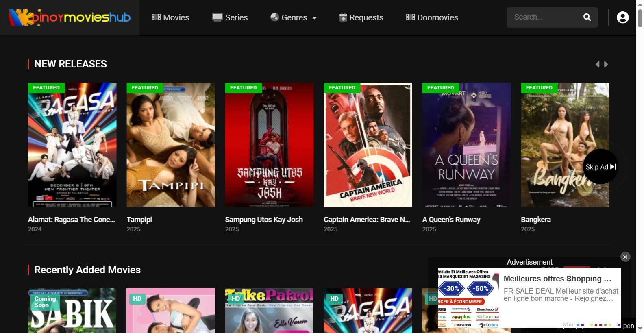This screenshot has height=333, width=644.
Task: Open the Alamat Ragasa concert poster
Action: 72,144
